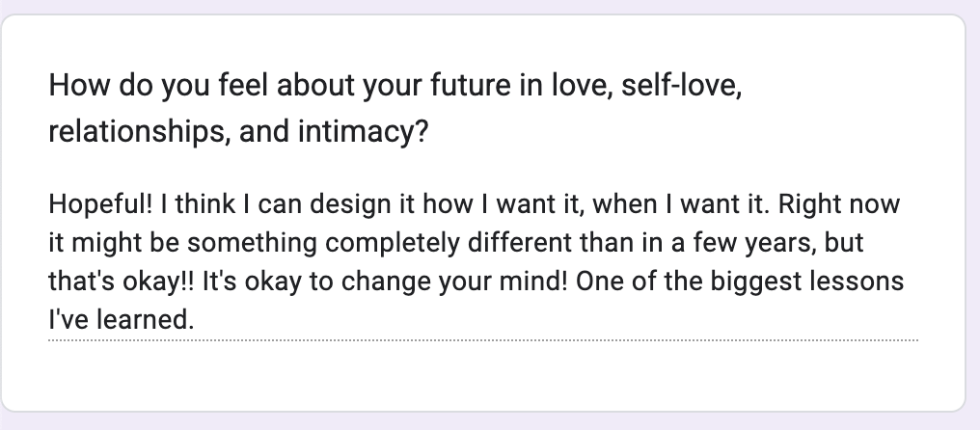Screen dimensions: 980x430
Task: Click the words "I've learned." in the answer
Action: click(120, 319)
